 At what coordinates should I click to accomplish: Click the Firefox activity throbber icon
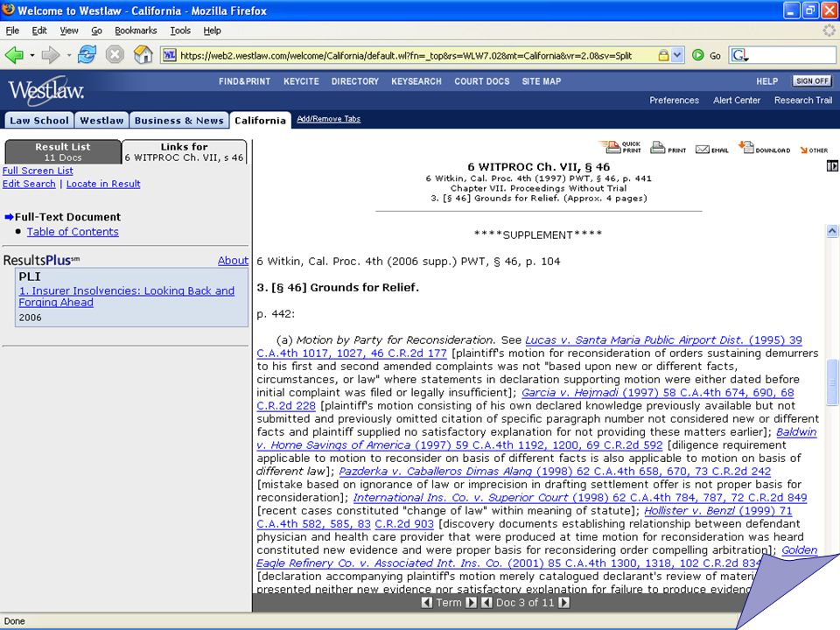coord(829,31)
